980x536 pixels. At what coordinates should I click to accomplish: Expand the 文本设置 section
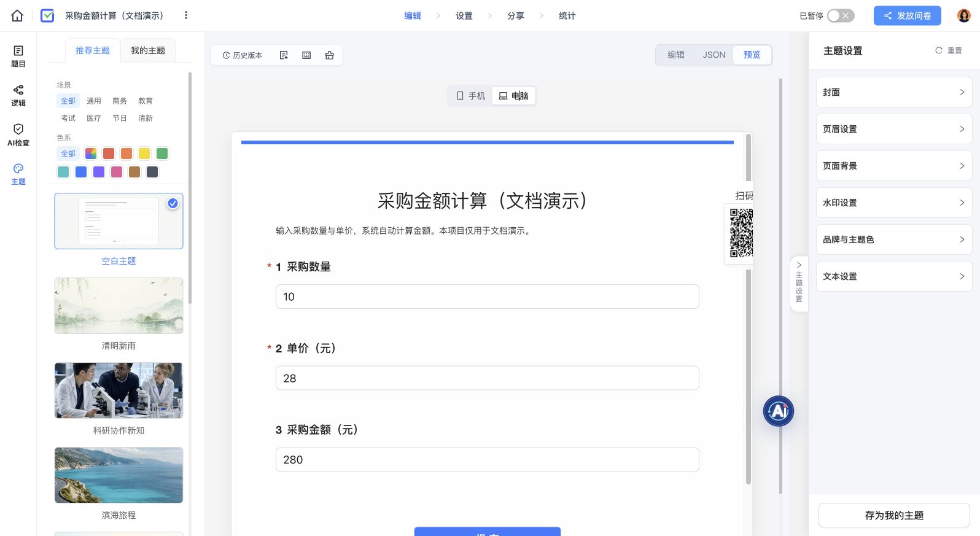pyautogui.click(x=894, y=276)
